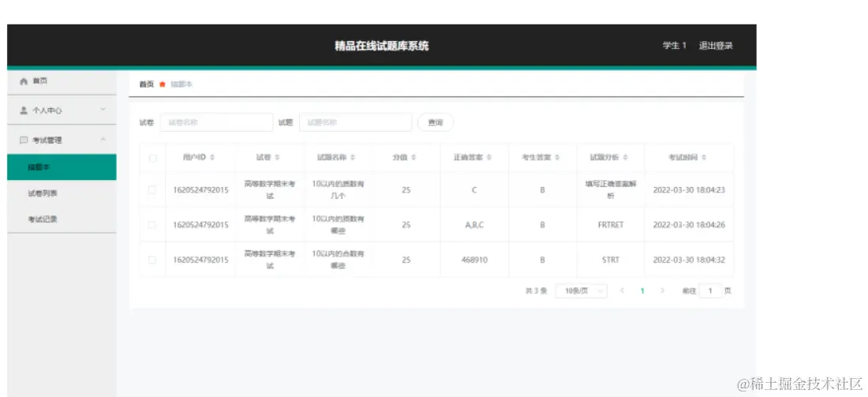Click 高等数学期末考试 in the FRTRET row
The image size is (868, 397).
pyautogui.click(x=270, y=225)
